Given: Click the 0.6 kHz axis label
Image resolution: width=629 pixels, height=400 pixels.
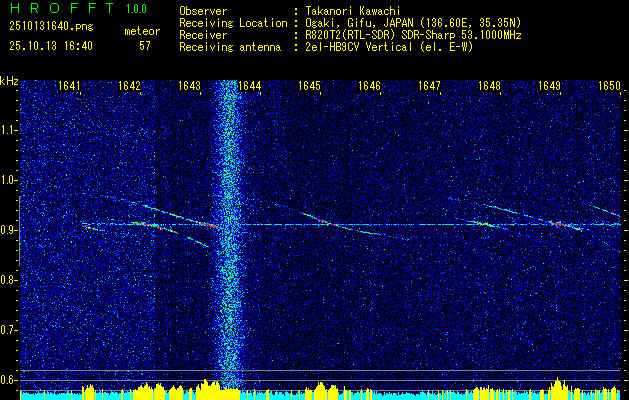Looking at the screenshot, I should 8,380.
